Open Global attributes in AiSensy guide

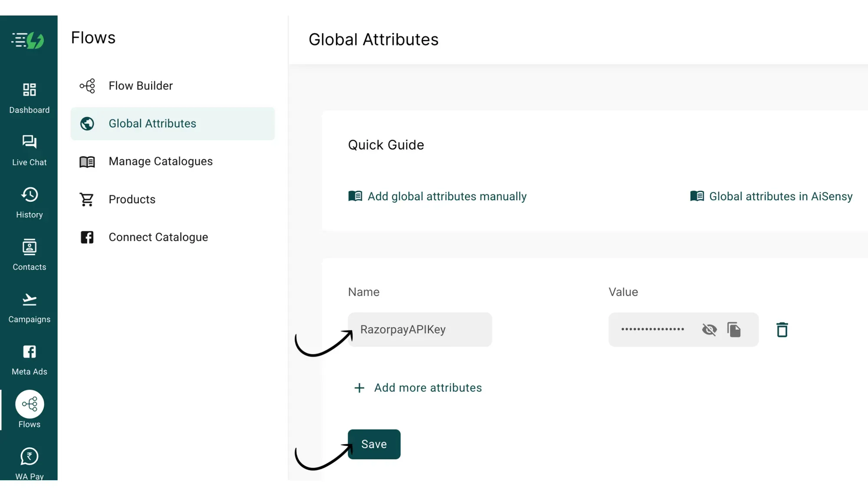tap(780, 196)
